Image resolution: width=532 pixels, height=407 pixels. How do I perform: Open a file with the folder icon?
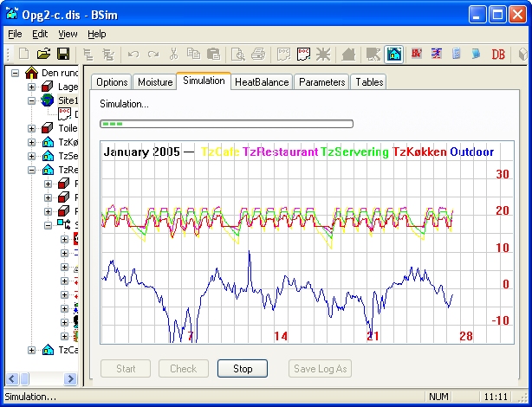point(44,54)
